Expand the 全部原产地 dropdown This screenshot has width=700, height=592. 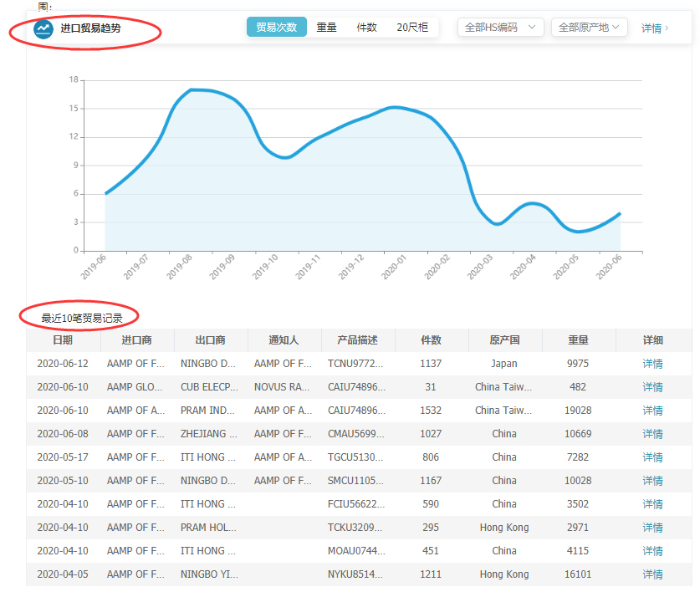point(589,28)
